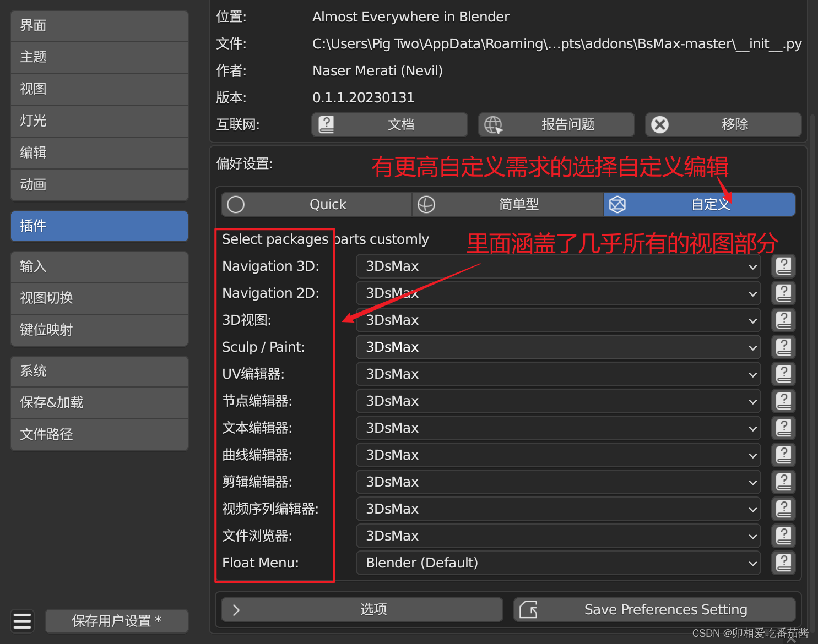Open the 视频序列编辑器 dropdown
This screenshot has height=644, width=818.
pyautogui.click(x=559, y=509)
